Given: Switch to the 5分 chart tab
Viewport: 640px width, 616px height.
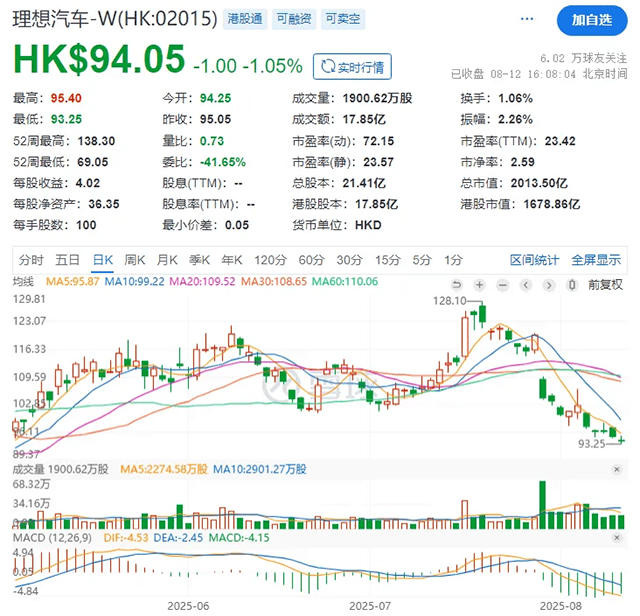Looking at the screenshot, I should click(422, 260).
